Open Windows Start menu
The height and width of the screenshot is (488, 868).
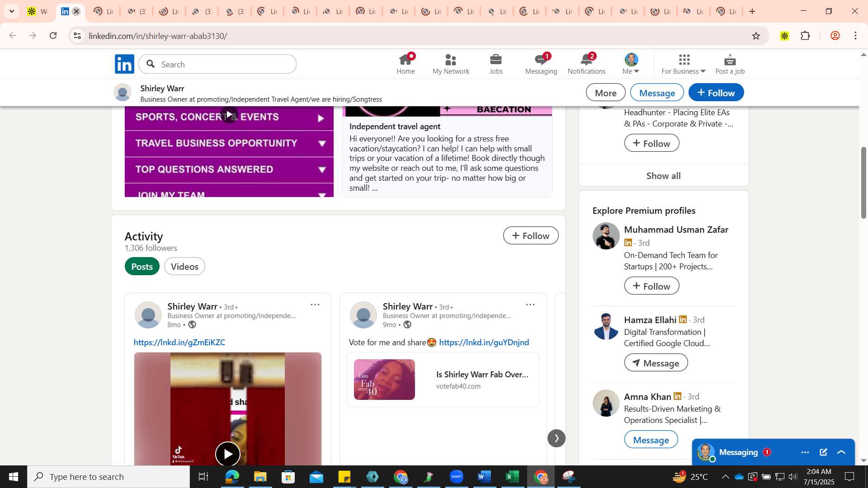tap(14, 477)
